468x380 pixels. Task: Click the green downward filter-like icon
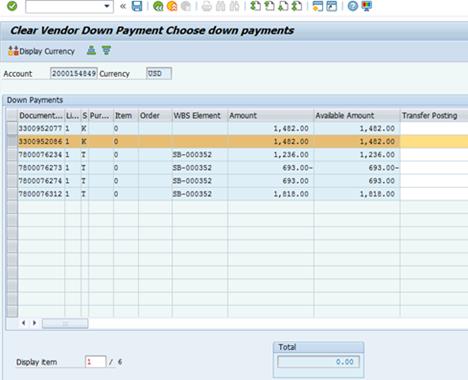click(x=106, y=50)
